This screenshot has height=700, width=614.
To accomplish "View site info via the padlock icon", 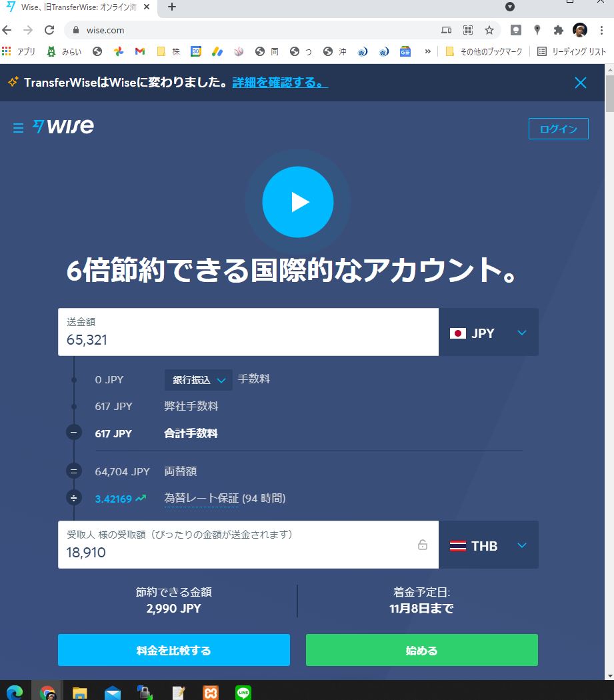I will pos(76,30).
